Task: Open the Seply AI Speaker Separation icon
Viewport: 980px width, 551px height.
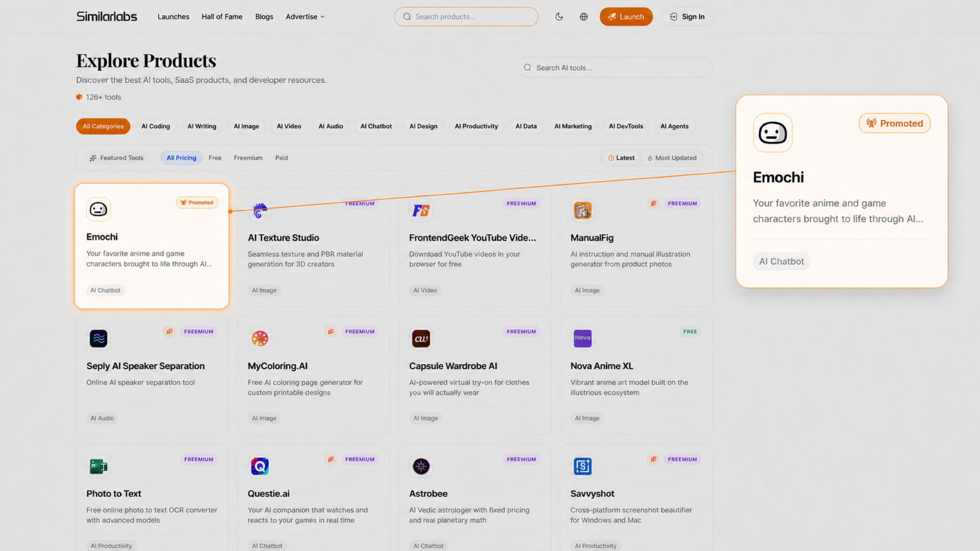Action: tap(99, 338)
